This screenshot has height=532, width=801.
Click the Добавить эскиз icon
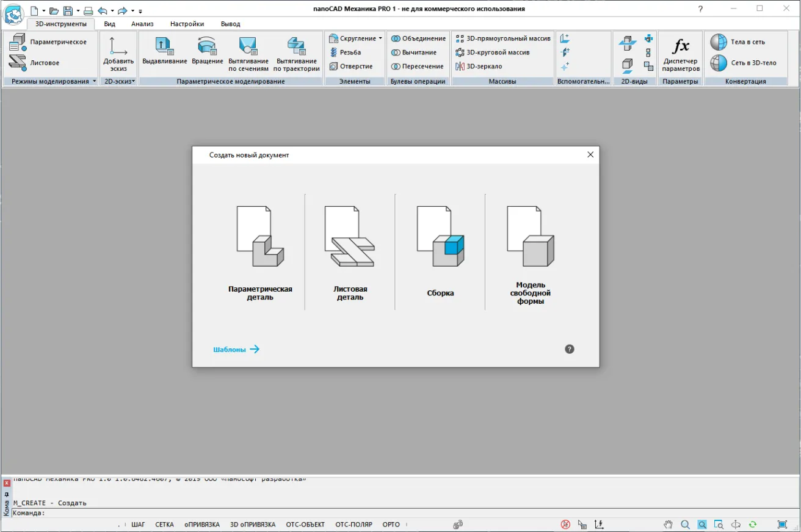coord(118,46)
